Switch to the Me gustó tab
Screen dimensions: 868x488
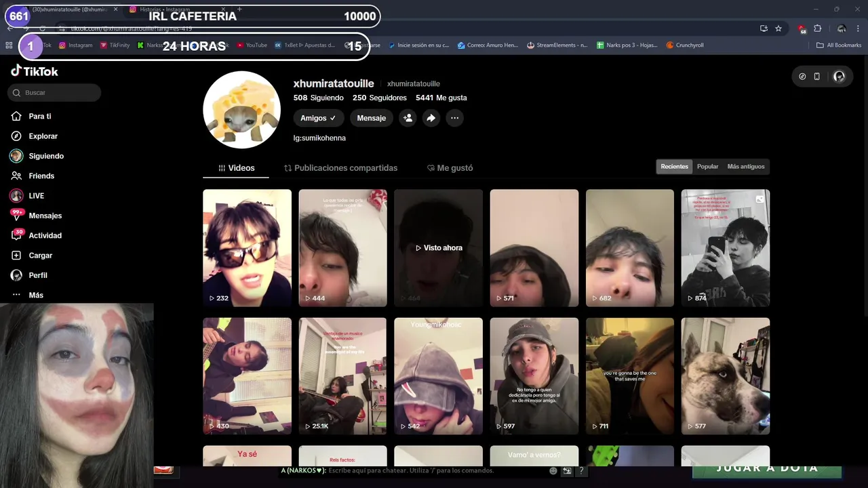pos(450,168)
